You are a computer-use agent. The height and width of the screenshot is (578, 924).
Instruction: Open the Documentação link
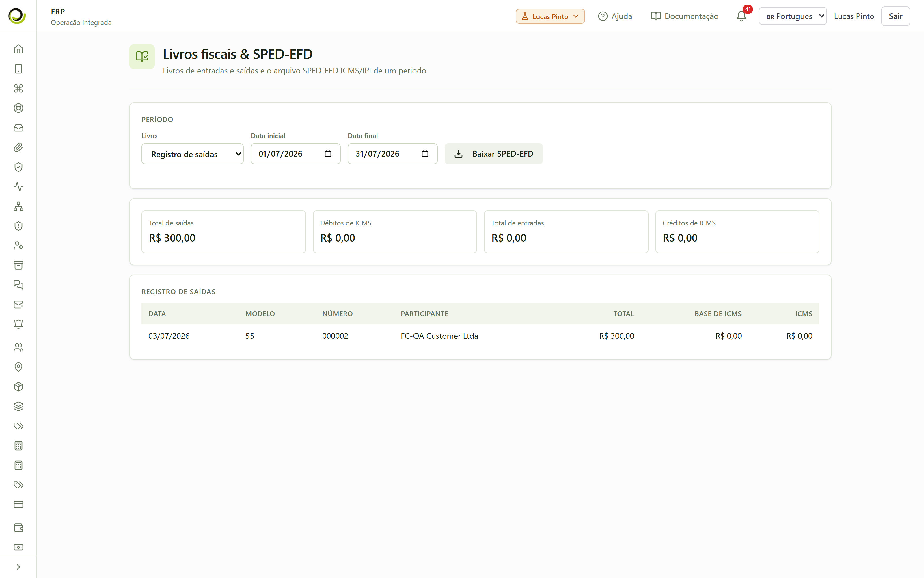[x=685, y=16]
